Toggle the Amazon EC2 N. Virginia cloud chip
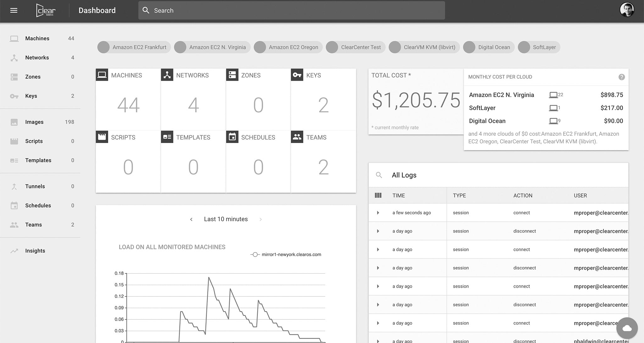 point(212,47)
